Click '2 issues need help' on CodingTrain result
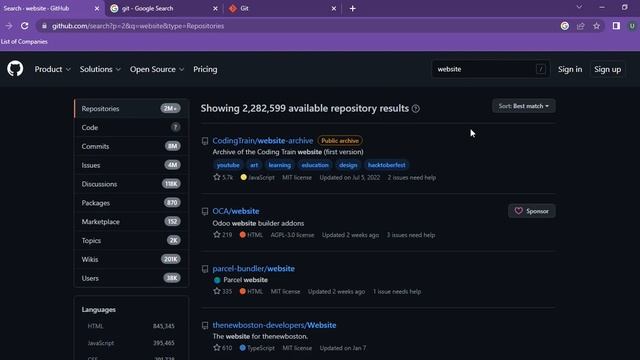The image size is (640, 360). point(412,178)
